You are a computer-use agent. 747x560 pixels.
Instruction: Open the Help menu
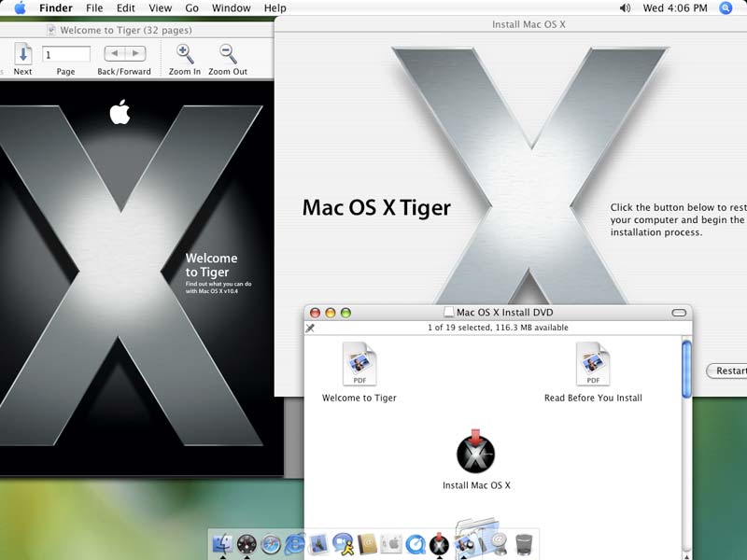[x=275, y=8]
